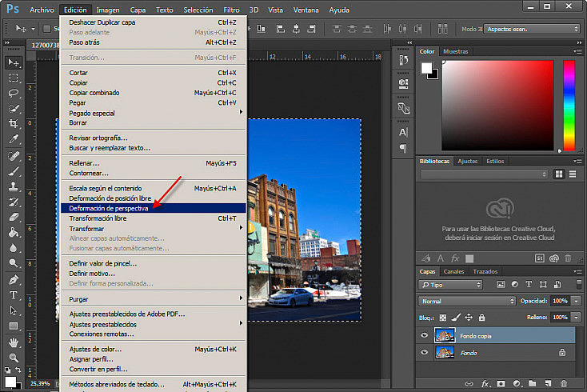The width and height of the screenshot is (587, 392).
Task: Choose Deshacer Duplicar capa
Action: (x=153, y=22)
